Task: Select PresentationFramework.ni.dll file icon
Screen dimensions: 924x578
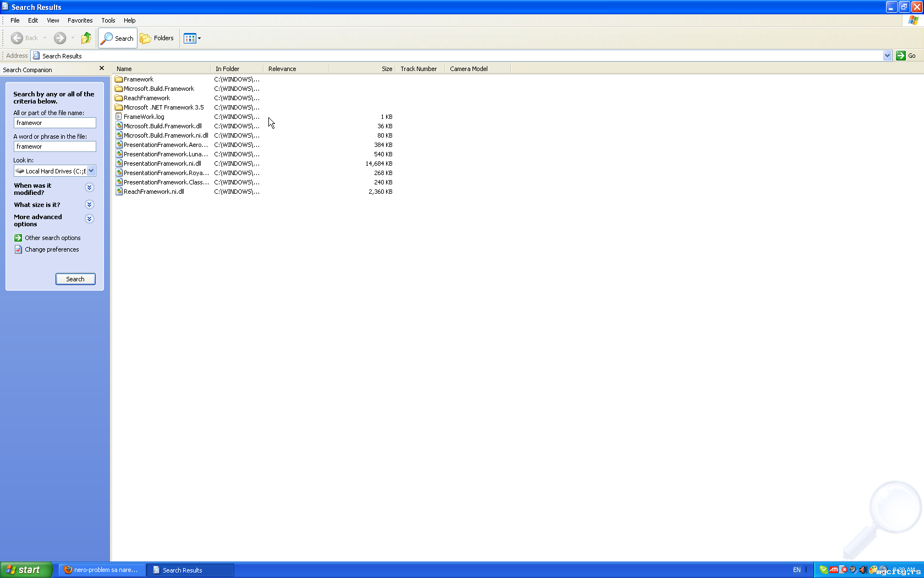Action: [119, 163]
